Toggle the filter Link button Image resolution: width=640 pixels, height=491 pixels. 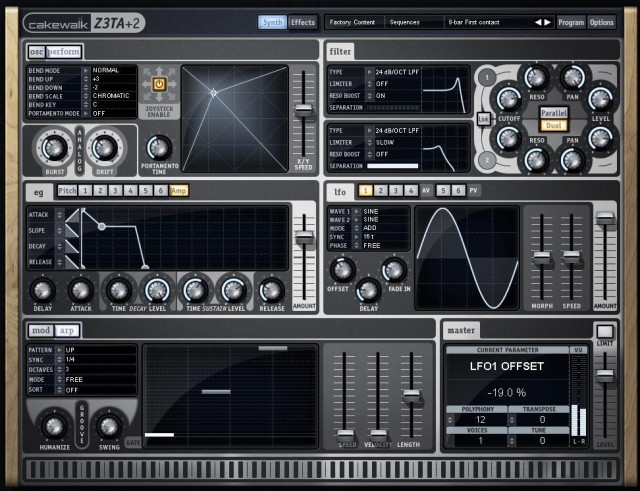[x=483, y=118]
